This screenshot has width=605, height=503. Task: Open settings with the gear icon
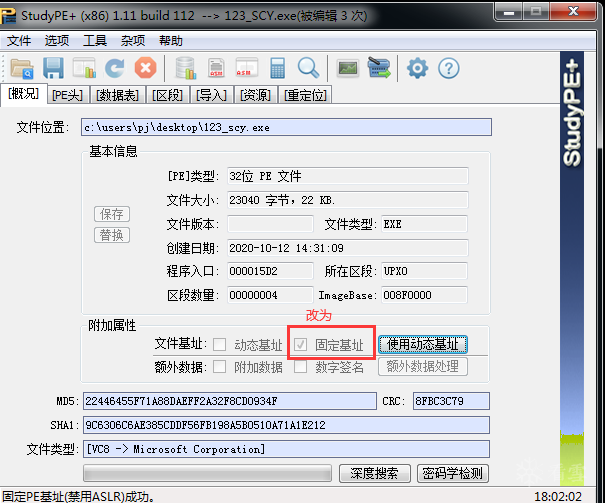pyautogui.click(x=417, y=69)
